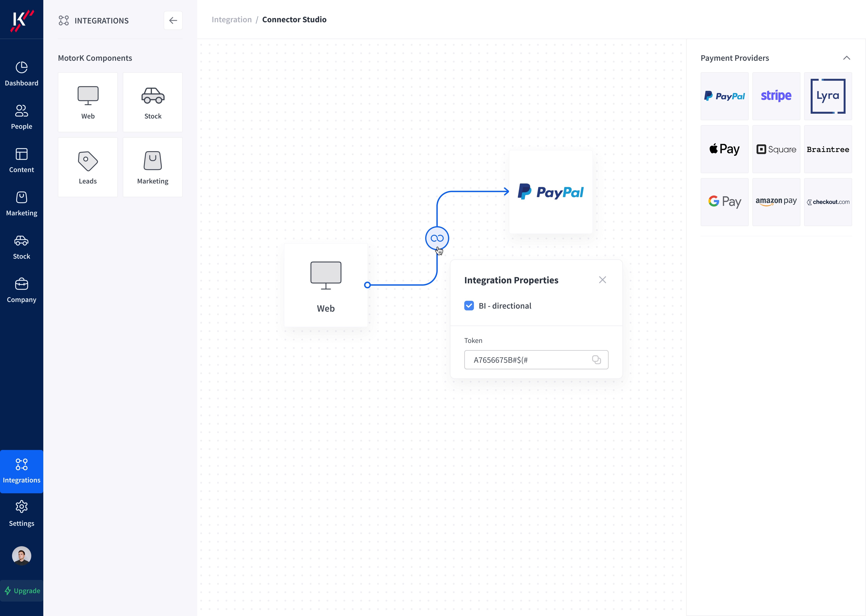Pick the checkout.com provider
866x616 pixels.
tap(828, 202)
